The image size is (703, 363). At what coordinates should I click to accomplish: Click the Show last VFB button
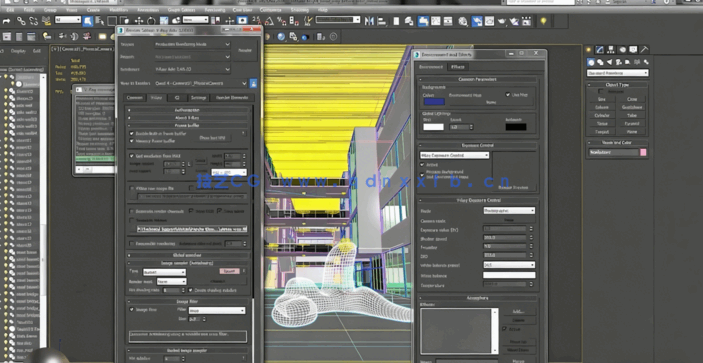pos(213,138)
